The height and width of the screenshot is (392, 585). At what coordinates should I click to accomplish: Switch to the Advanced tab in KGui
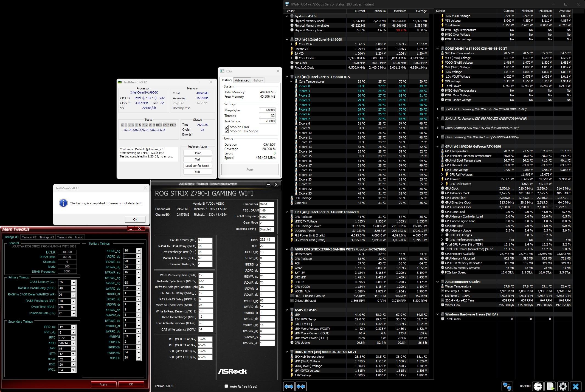pos(242,80)
